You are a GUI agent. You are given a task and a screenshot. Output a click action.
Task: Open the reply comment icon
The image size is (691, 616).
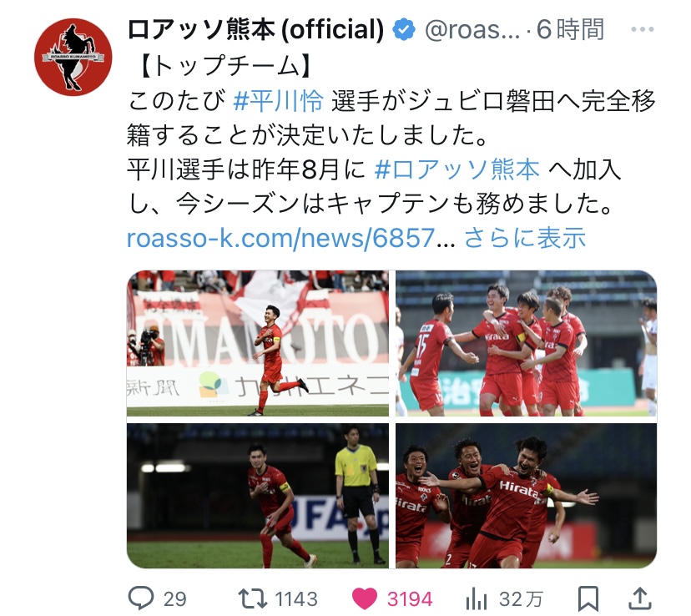point(141,598)
